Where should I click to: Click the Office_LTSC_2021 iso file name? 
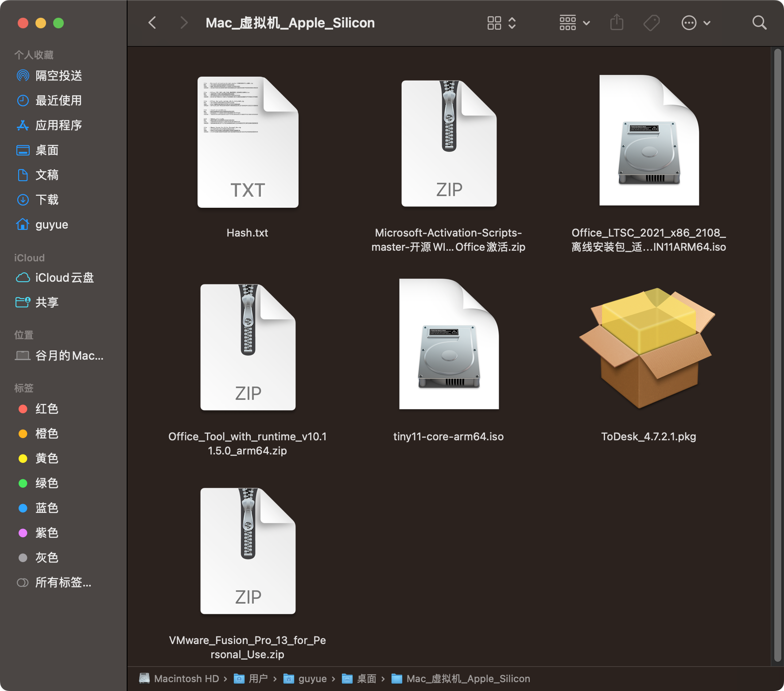(x=648, y=240)
